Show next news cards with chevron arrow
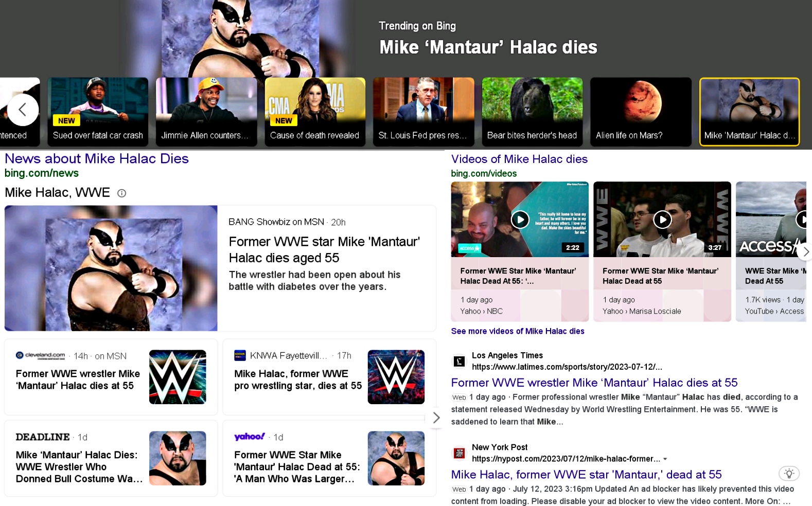This screenshot has width=812, height=506. coord(436,418)
